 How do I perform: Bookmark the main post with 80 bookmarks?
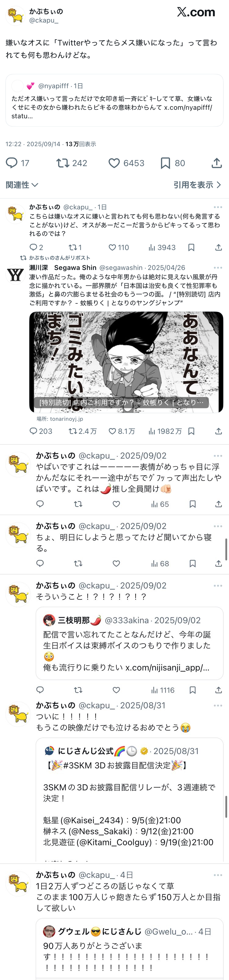(x=165, y=163)
